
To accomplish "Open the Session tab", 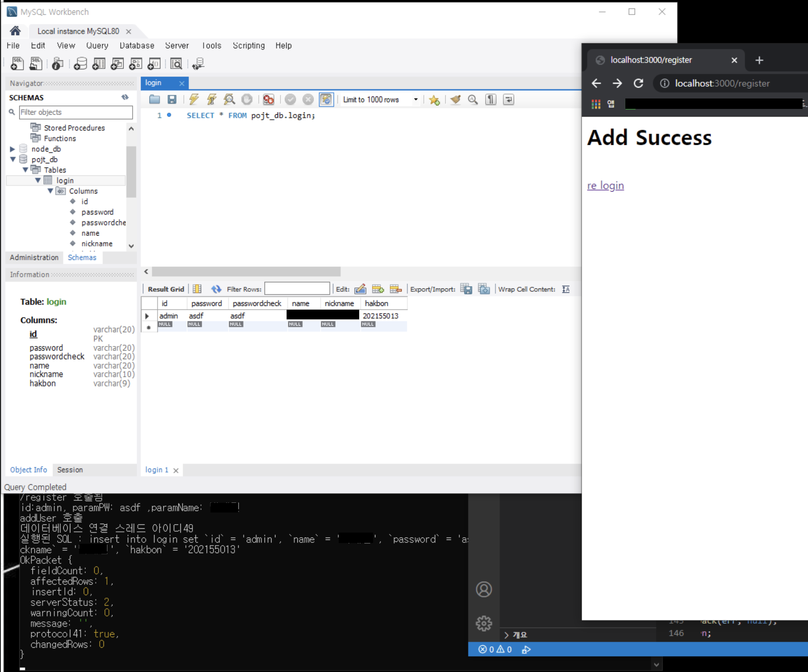I will pos(70,470).
